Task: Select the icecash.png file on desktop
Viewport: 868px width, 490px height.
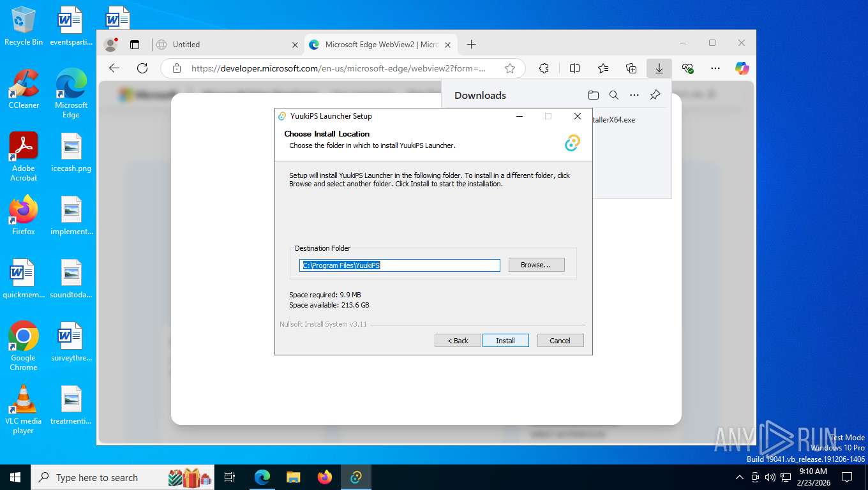Action: 71,153
